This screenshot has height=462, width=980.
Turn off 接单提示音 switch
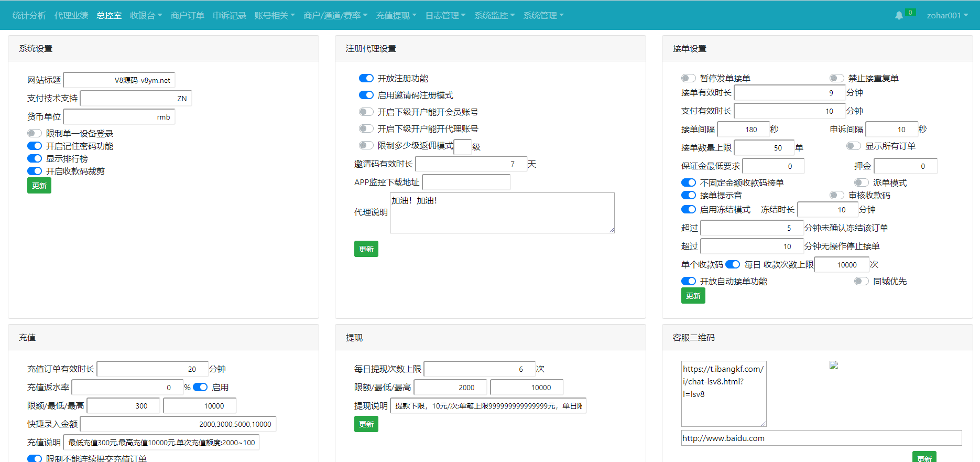[688, 195]
